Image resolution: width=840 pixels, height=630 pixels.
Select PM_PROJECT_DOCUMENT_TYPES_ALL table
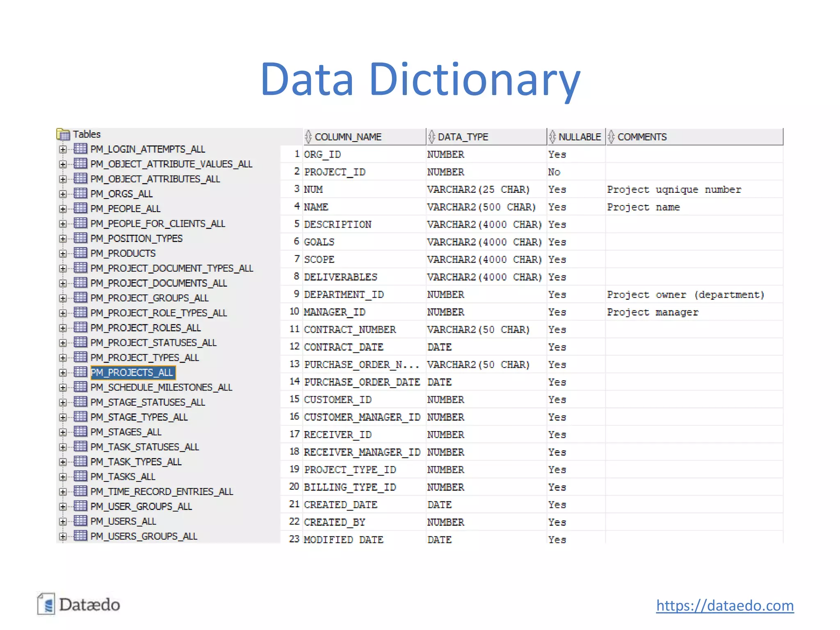click(x=171, y=268)
